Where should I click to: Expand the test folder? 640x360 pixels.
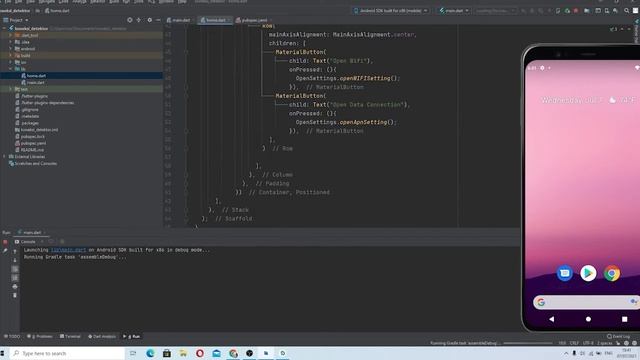click(11, 89)
